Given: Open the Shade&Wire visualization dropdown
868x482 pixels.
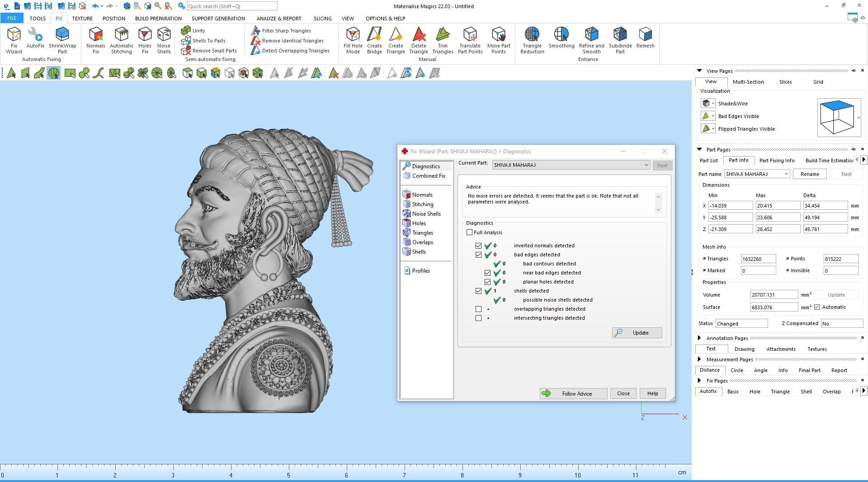Looking at the screenshot, I should (x=713, y=104).
